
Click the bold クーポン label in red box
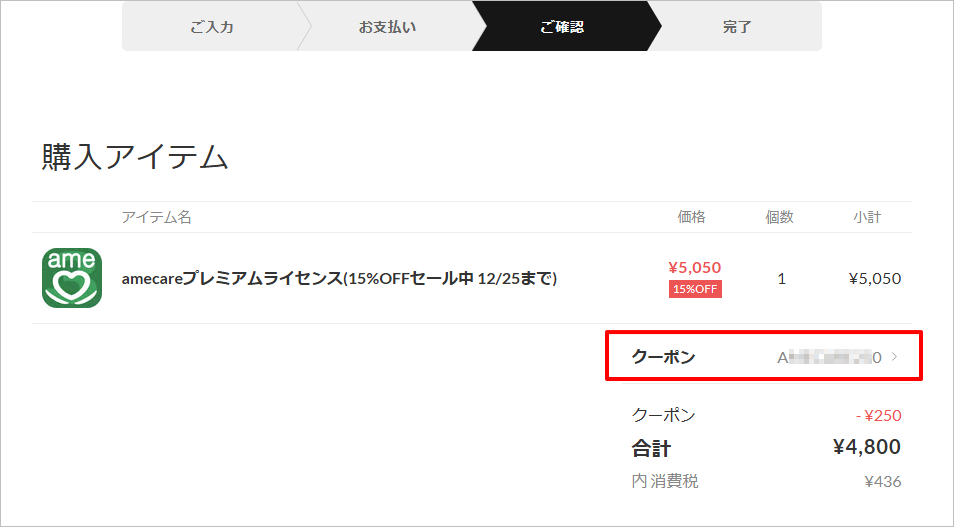(x=663, y=357)
